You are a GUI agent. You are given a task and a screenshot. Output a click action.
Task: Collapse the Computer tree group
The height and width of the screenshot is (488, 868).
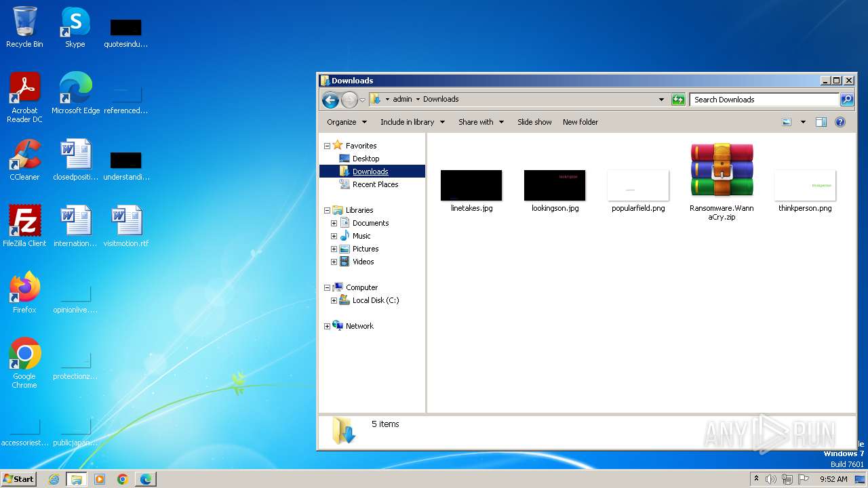[327, 287]
